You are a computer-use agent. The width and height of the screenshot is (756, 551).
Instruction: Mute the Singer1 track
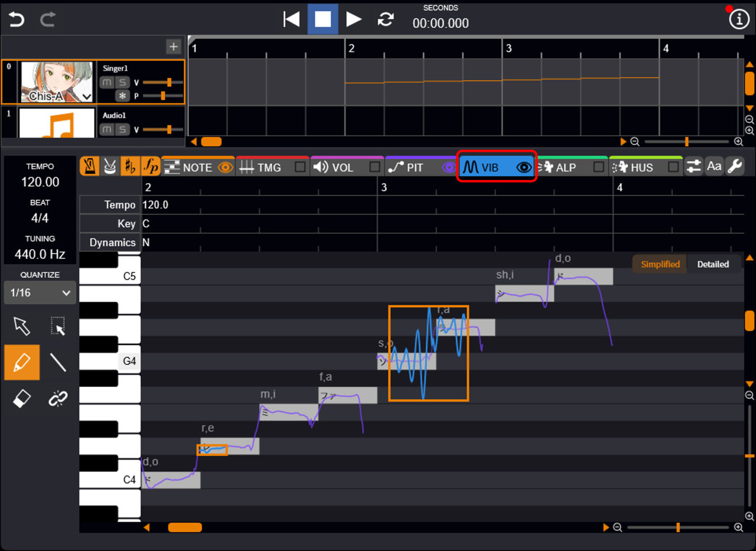click(106, 82)
